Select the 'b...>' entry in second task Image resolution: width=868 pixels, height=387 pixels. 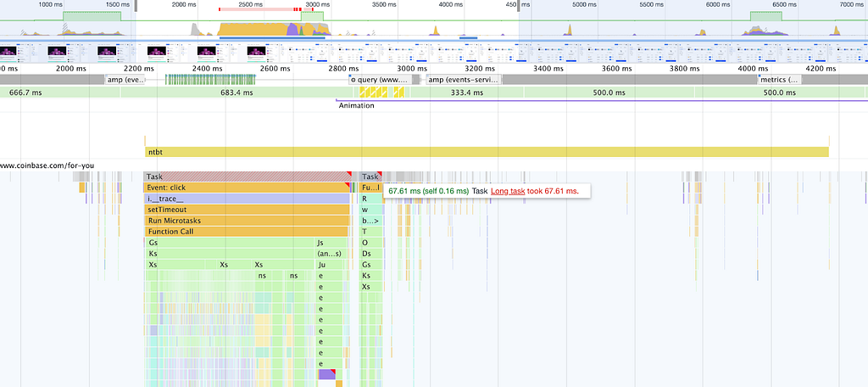click(371, 221)
